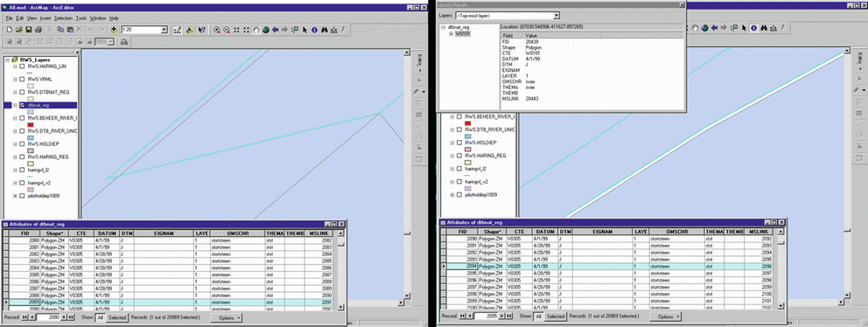The image size is (868, 327).
Task: Select the Zoom Out tool
Action: tap(226, 30)
